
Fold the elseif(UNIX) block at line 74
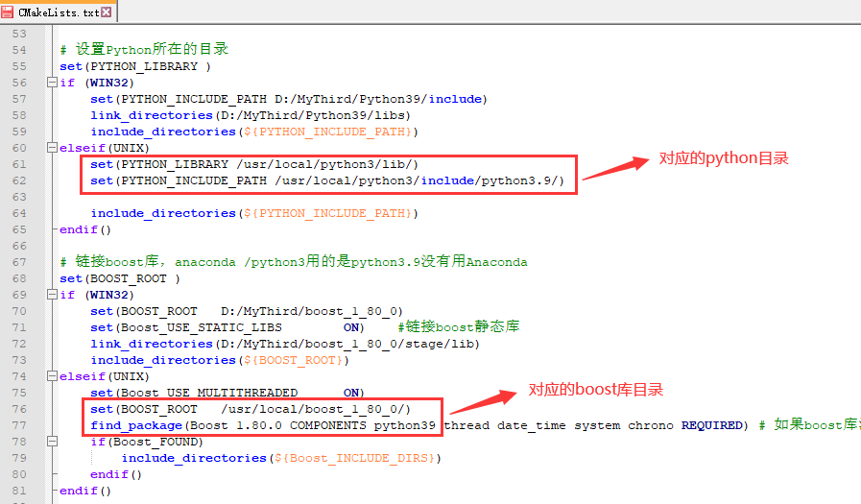click(x=51, y=376)
